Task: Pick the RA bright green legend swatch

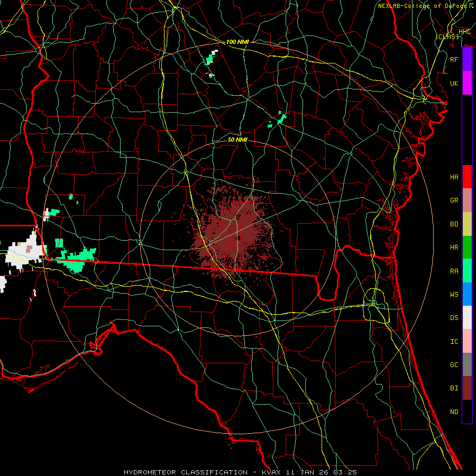Action: [x=467, y=270]
